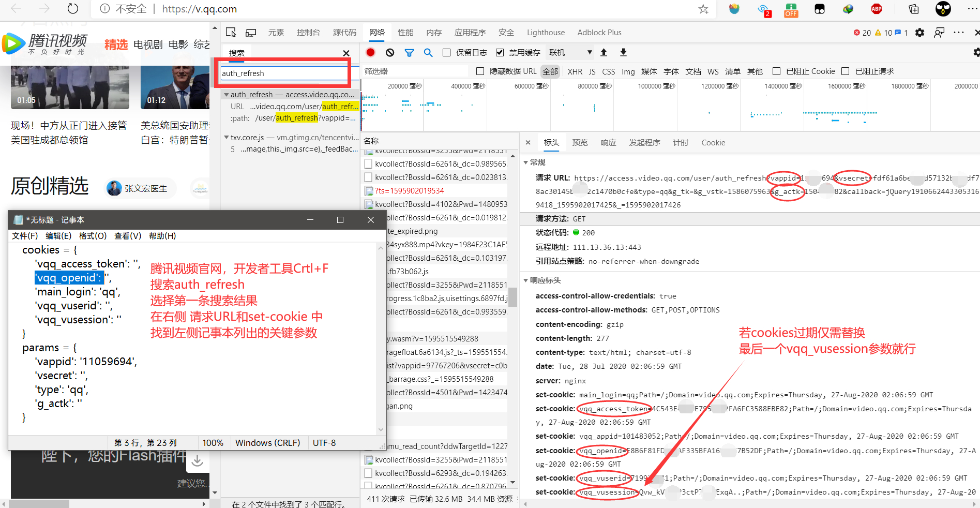This screenshot has width=980, height=508.
Task: Click the auth_refresh search input field
Action: [x=284, y=73]
